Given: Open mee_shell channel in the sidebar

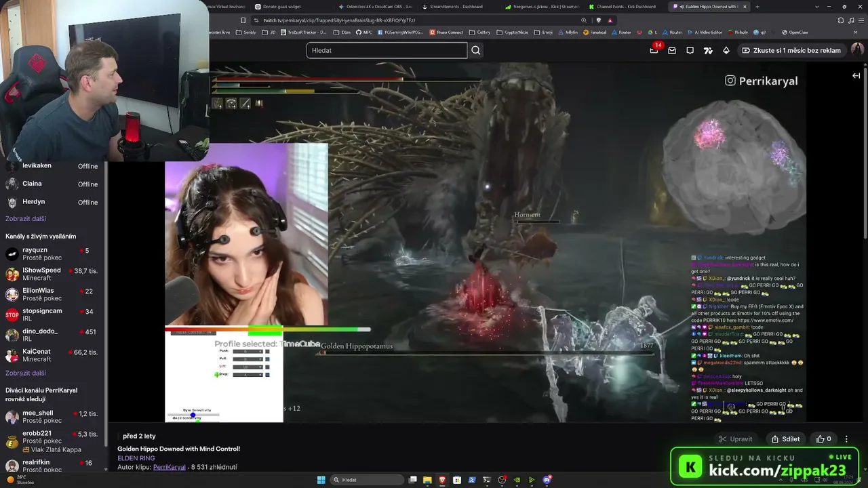Looking at the screenshot, I should point(53,417).
